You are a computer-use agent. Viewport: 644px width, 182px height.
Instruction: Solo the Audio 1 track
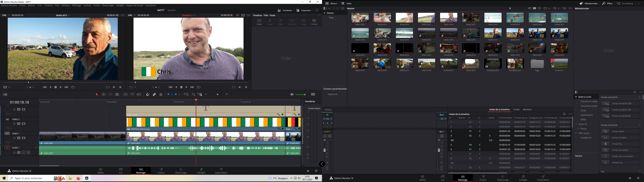[23, 152]
